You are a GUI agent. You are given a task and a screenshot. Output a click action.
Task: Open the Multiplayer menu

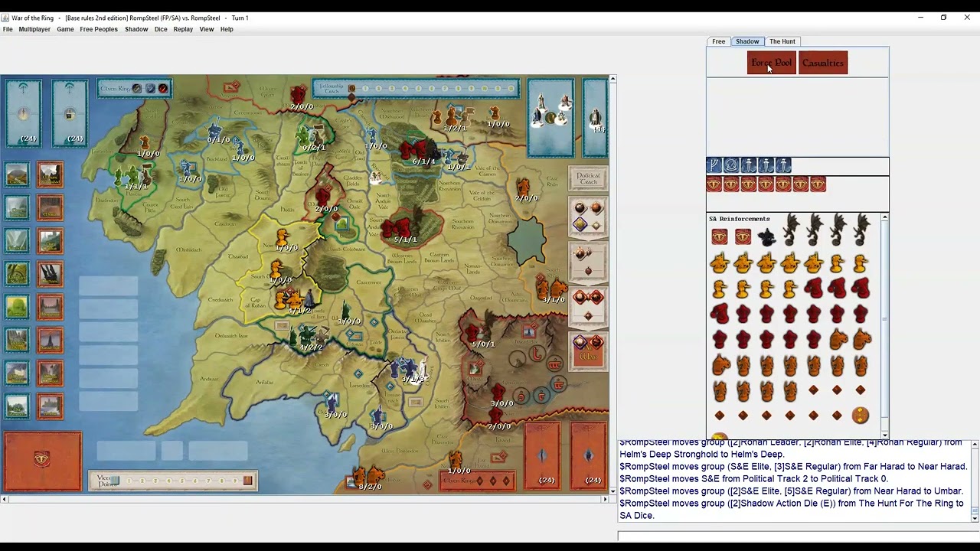[34, 29]
